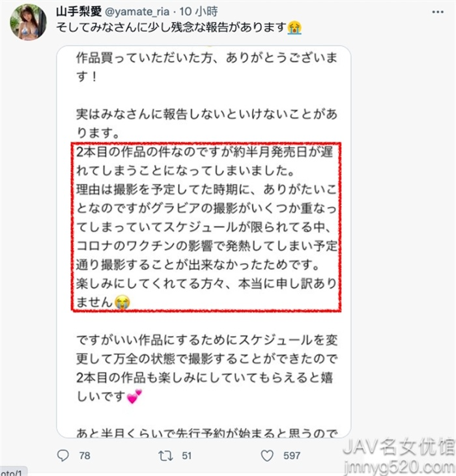Open the three-dot more options menu
Image resolution: width=456 pixels, height=476 pixels.
[x=438, y=12]
